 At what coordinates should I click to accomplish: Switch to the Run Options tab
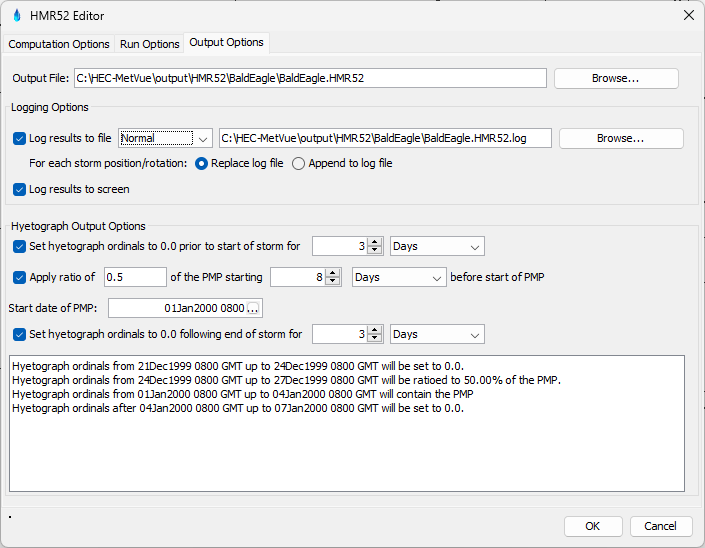[x=150, y=44]
